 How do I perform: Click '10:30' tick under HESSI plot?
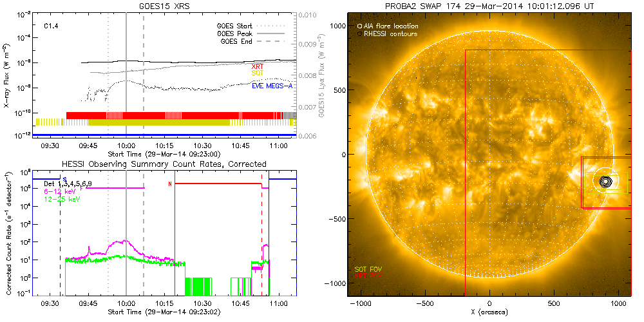202,305
